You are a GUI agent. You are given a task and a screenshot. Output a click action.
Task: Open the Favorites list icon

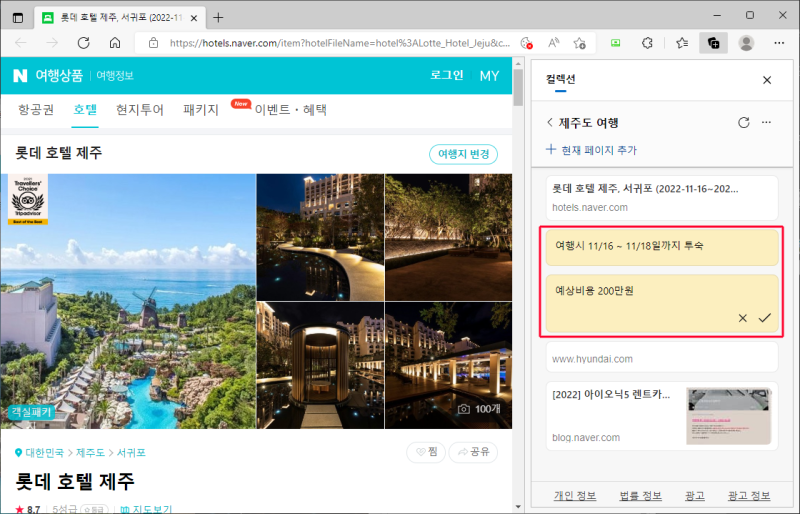coord(682,43)
